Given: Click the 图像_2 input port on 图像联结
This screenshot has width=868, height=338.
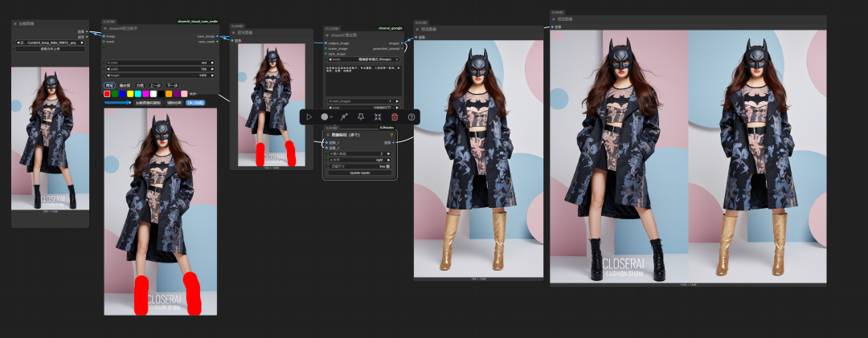Looking at the screenshot, I should (x=326, y=148).
